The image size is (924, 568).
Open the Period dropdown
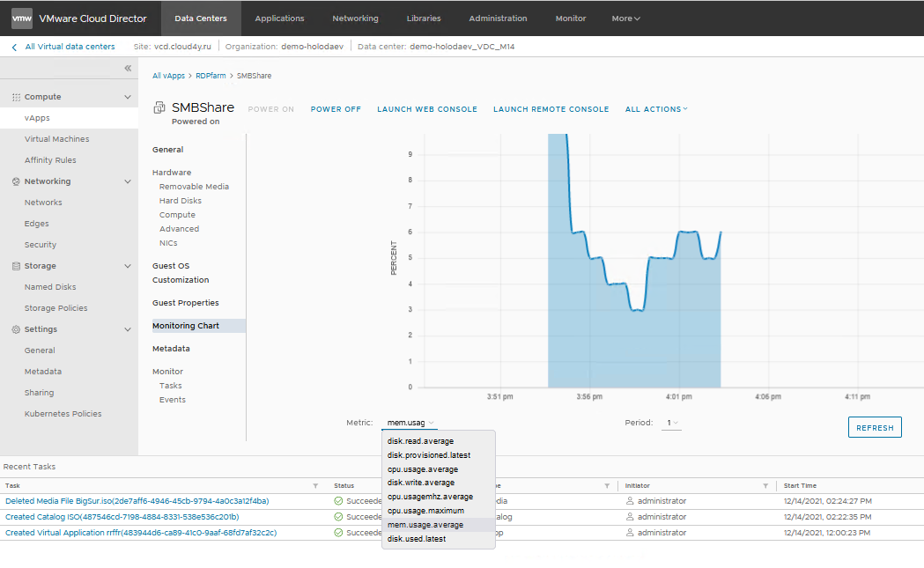tap(672, 423)
